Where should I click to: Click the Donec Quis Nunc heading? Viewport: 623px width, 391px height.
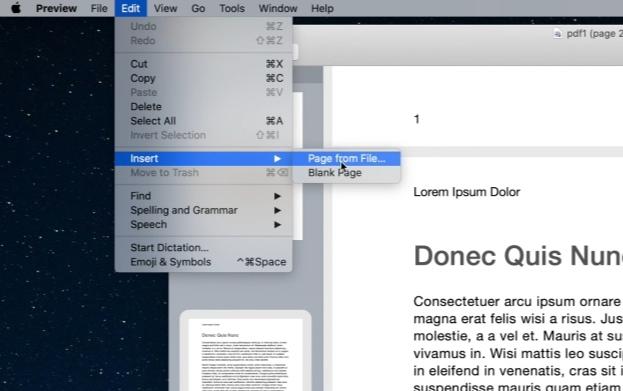point(518,256)
